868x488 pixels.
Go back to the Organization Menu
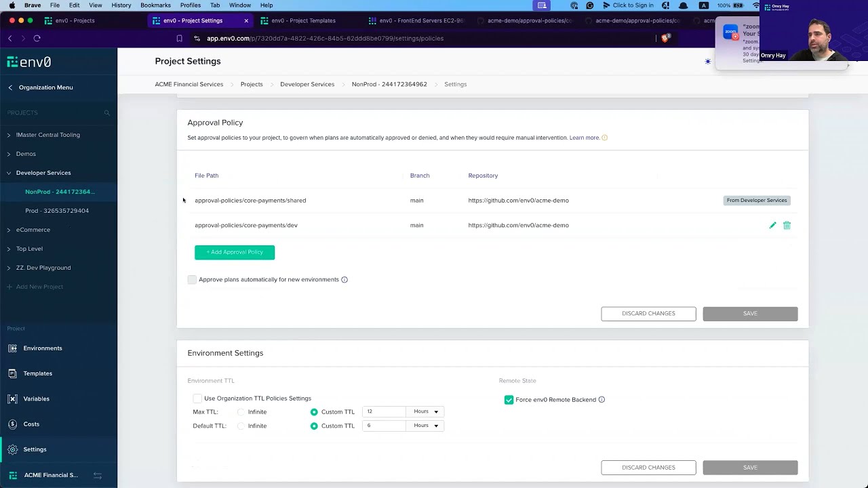[x=41, y=87]
